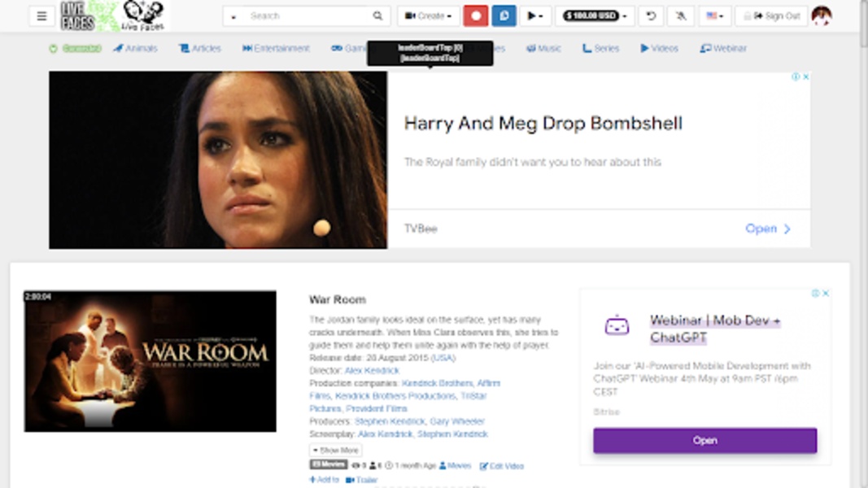Click the Harry And Meg Drop Bombshell headline
This screenshot has width=868, height=488.
pyautogui.click(x=543, y=124)
